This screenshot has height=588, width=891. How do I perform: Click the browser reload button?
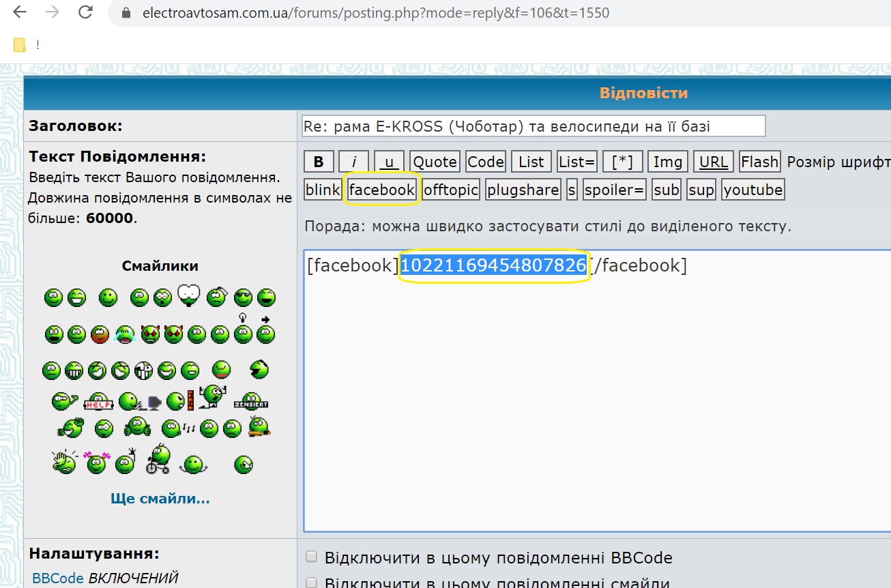(85, 12)
